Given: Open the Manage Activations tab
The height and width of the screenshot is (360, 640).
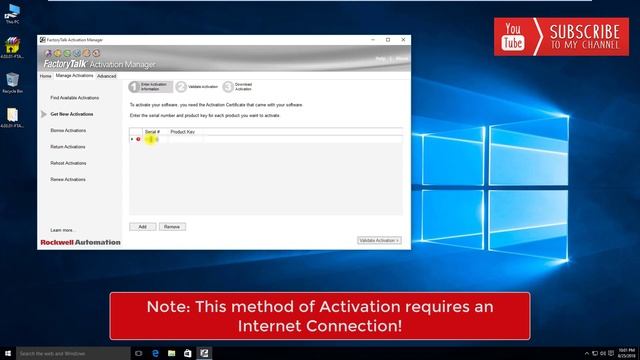Looking at the screenshot, I should click(x=74, y=76).
